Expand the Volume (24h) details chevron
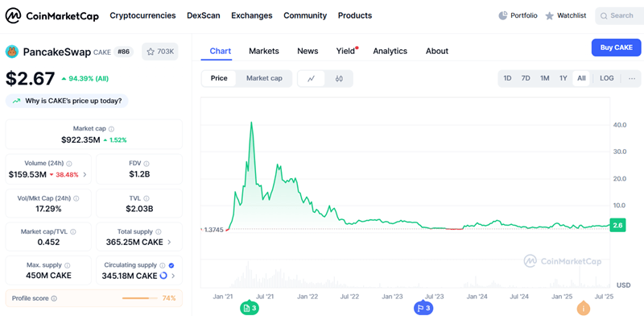The image size is (644, 316). coord(85,174)
